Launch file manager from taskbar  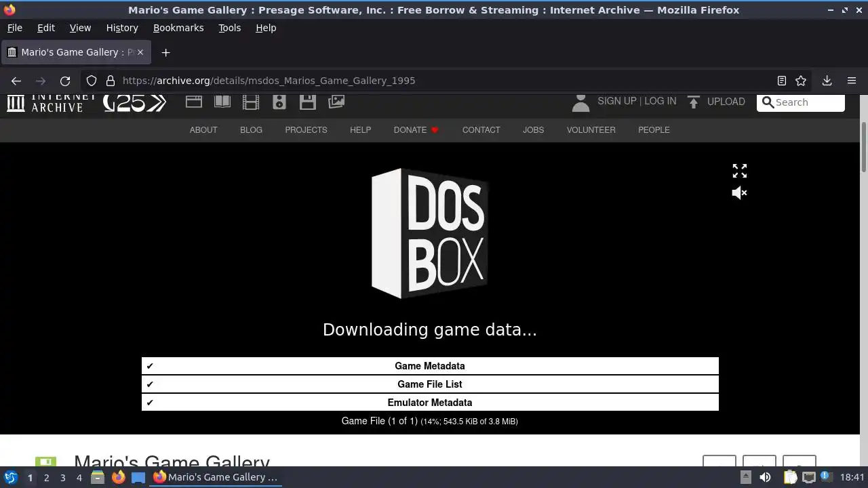pyautogui.click(x=98, y=477)
